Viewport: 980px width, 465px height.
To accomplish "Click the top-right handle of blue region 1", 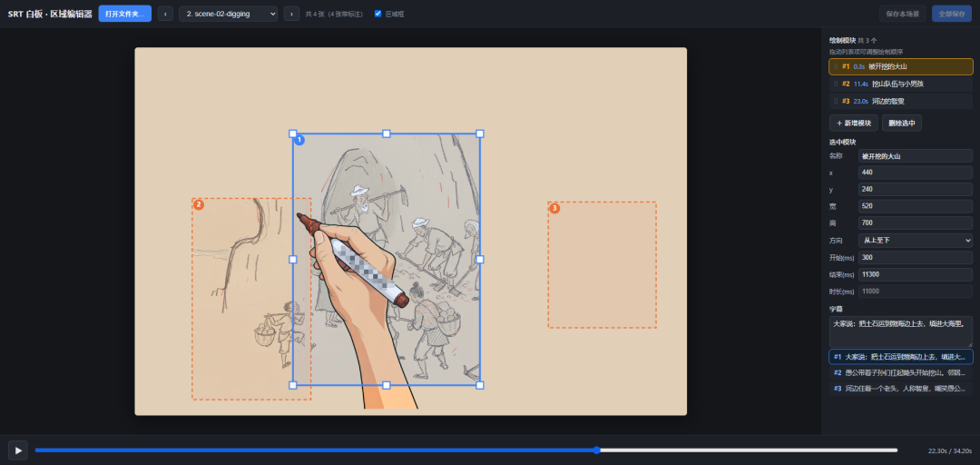I will click(480, 134).
